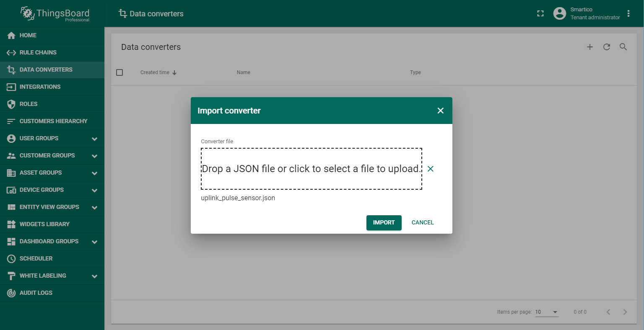Toggle the select-all checkbox in table header
Screen dimensions: 644x330
click(x=119, y=72)
